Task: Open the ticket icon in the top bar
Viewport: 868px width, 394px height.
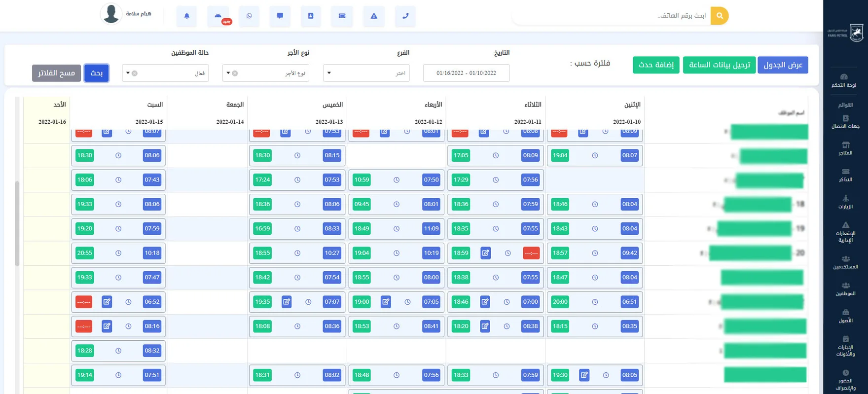Action: pyautogui.click(x=342, y=16)
